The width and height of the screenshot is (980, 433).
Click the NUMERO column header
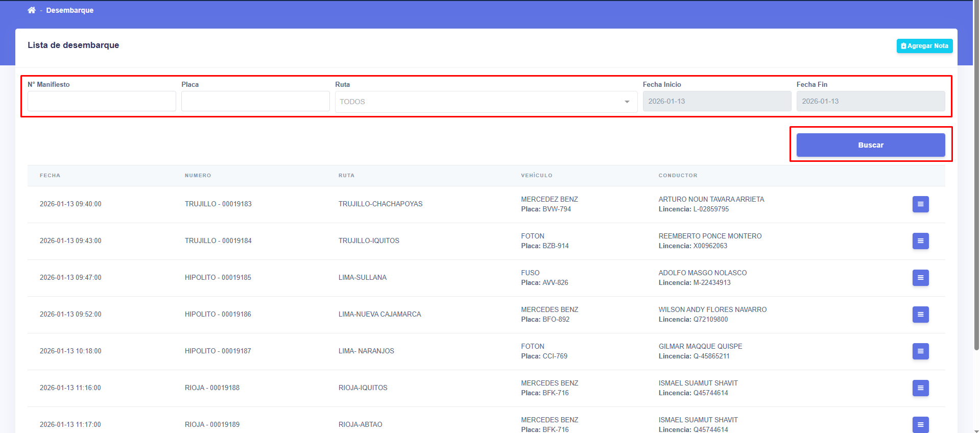[198, 176]
